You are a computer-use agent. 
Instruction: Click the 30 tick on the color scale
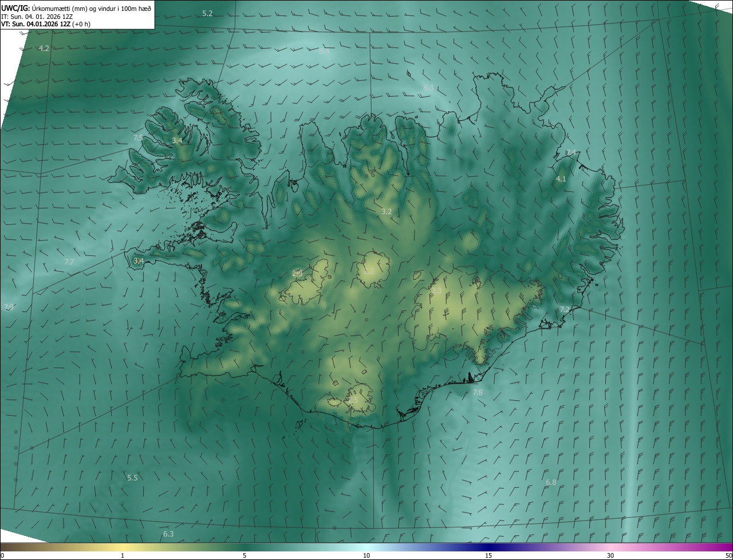pos(610,556)
